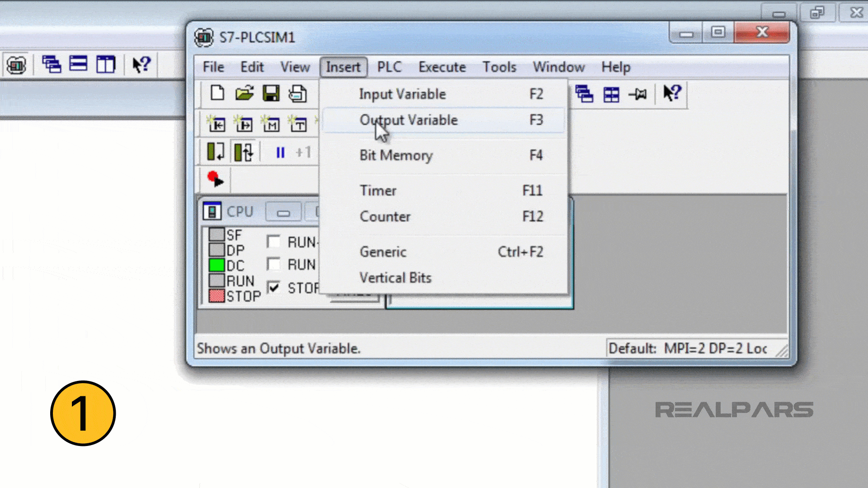Click vertical tile icon in background window
Viewport: 868px width, 488px height.
tap(106, 64)
